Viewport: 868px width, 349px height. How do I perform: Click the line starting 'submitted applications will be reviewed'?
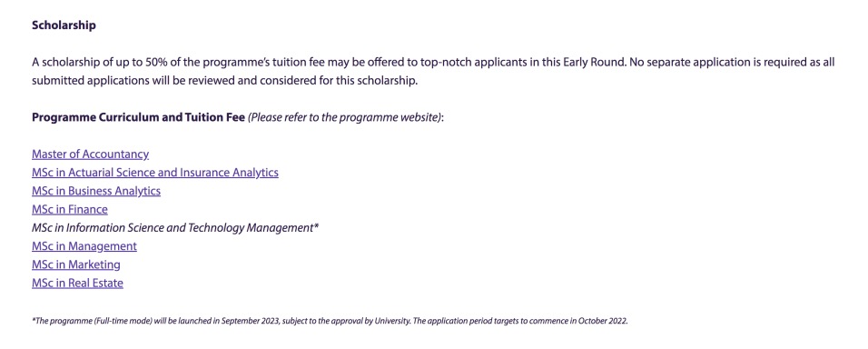coord(225,81)
